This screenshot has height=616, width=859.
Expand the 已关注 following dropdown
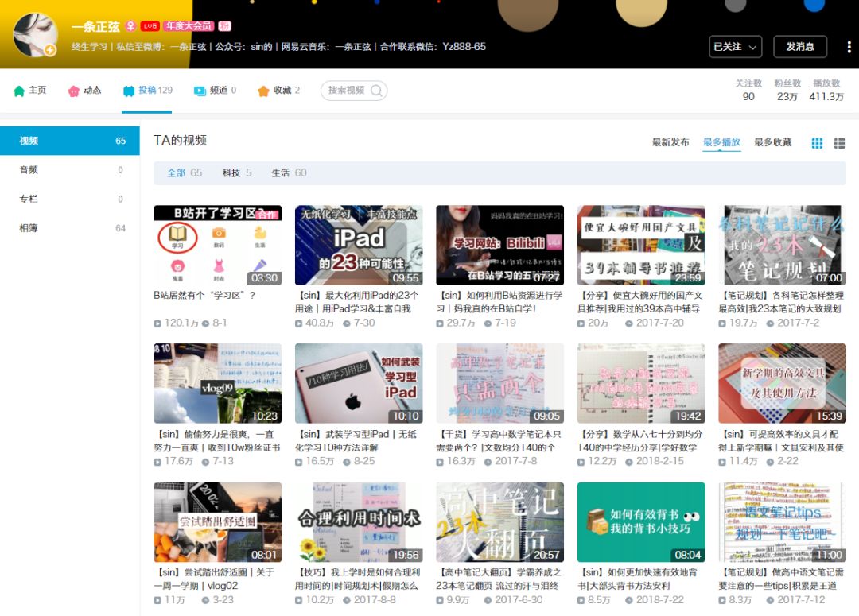coord(735,47)
